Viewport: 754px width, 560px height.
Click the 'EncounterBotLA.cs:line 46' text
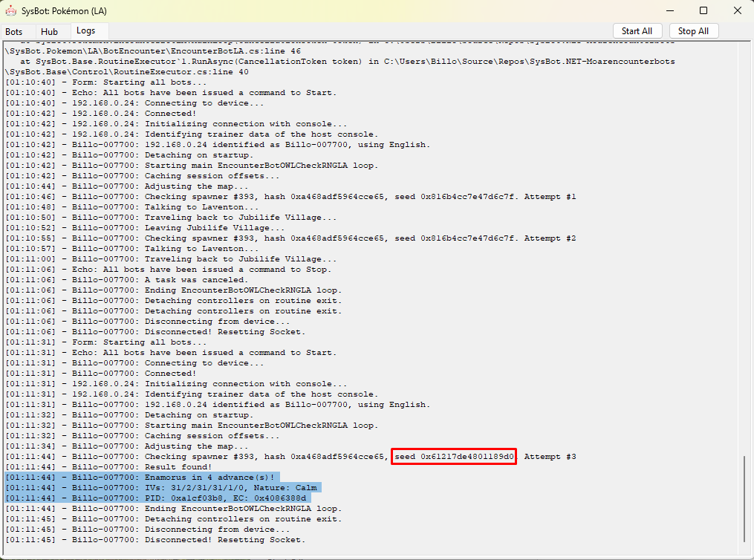coord(235,51)
